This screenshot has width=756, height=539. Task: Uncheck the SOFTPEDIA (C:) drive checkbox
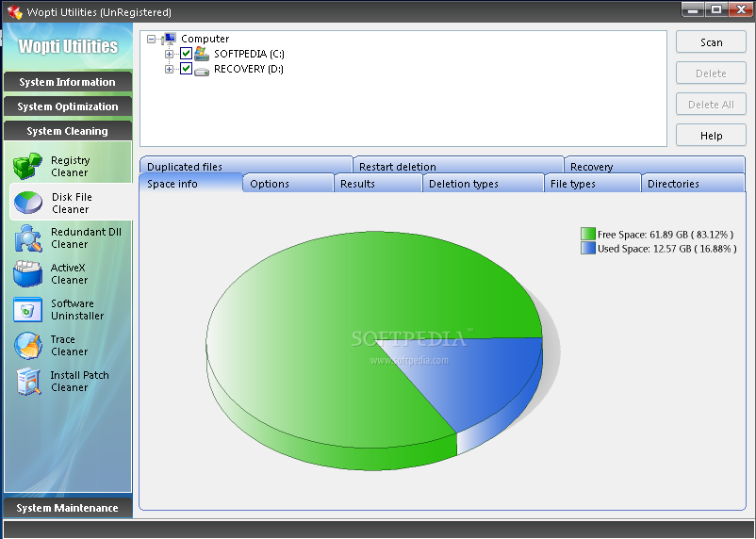coord(186,53)
